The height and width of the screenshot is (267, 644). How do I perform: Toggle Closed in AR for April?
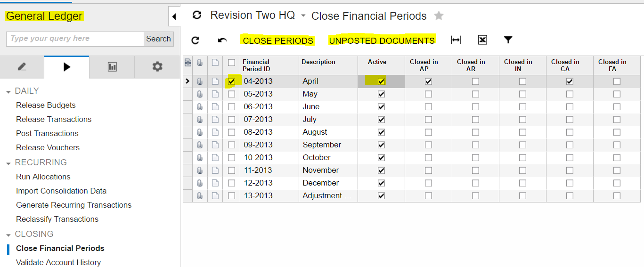[x=475, y=81]
